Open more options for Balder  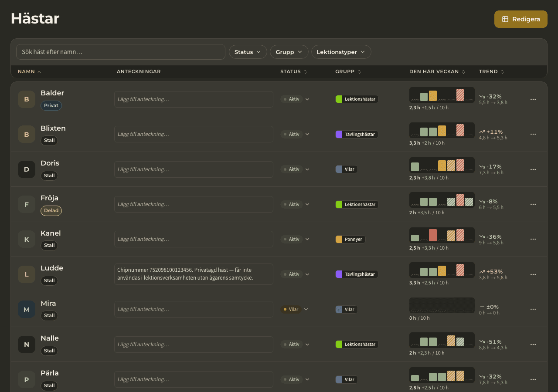[x=533, y=99]
